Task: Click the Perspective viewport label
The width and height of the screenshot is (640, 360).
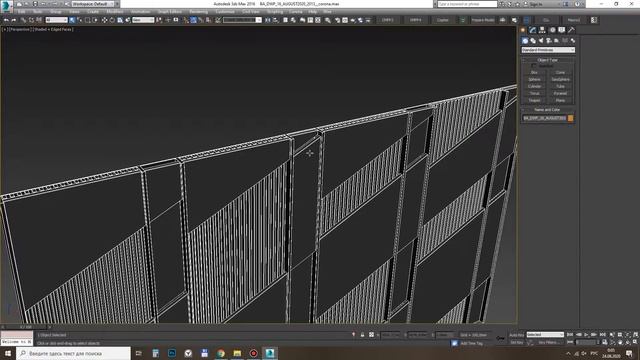Action: [x=20, y=29]
